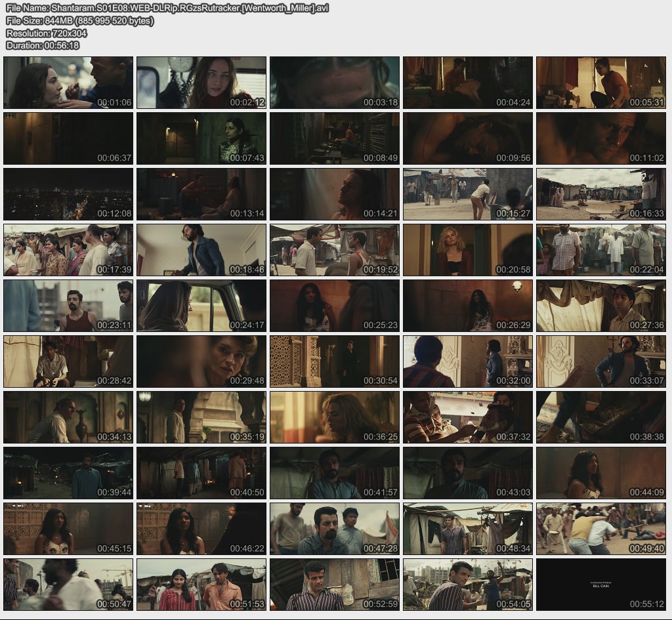672x620 pixels.
Task: Select the 00:50:47 thumbnail
Action: pos(68,585)
